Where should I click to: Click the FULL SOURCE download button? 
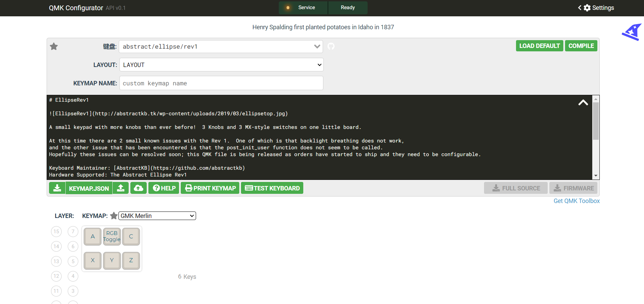click(516, 188)
